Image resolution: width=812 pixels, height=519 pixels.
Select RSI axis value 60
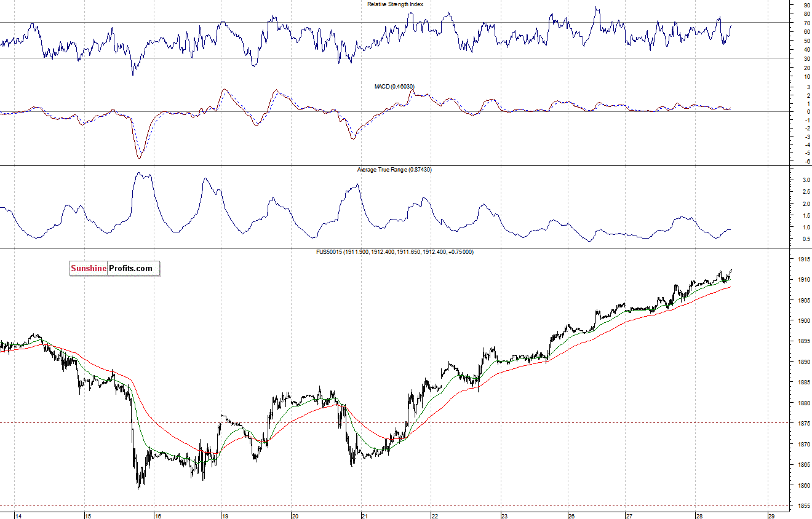pos(806,32)
